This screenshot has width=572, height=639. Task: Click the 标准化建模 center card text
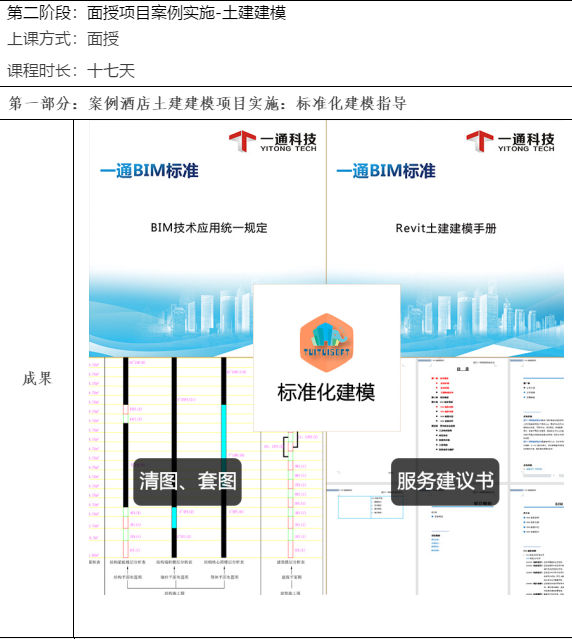326,393
